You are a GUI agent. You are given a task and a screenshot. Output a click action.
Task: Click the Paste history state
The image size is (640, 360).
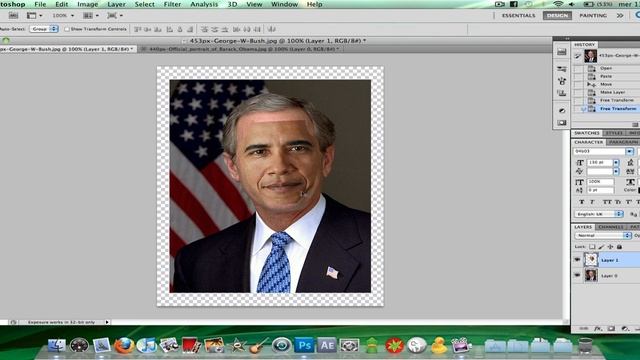coord(606,76)
